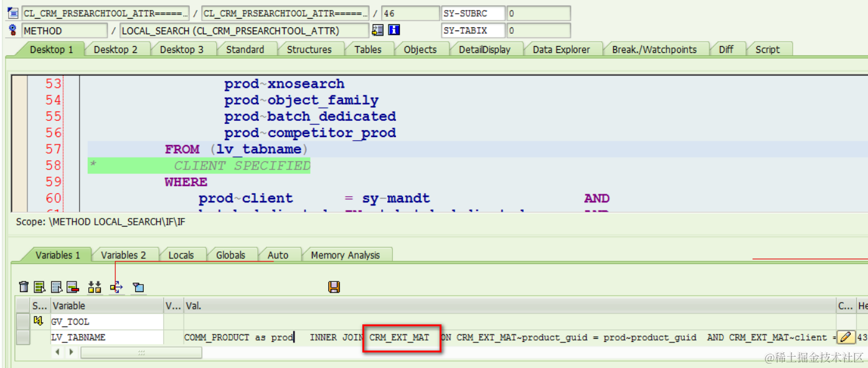Open the Script tab
Viewport: 868px width, 368px height.
(767, 49)
